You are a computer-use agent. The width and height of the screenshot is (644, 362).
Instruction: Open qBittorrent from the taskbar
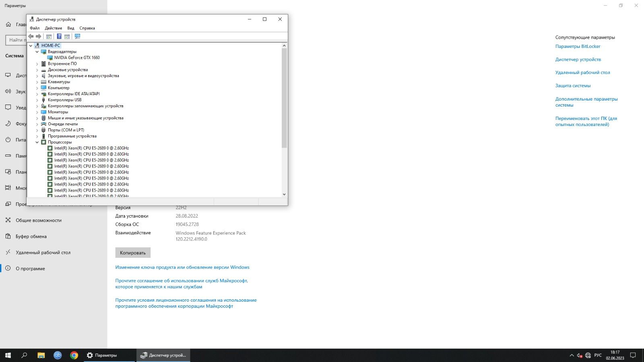(x=58, y=355)
